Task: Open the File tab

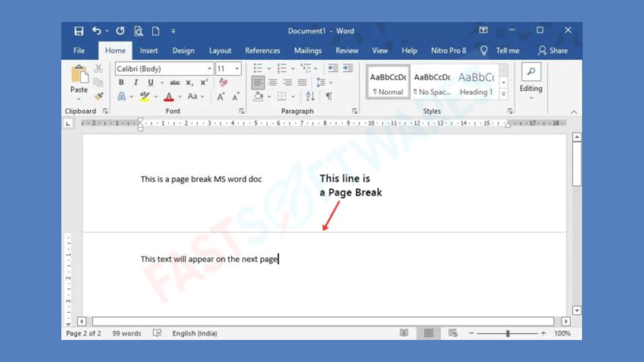Action: point(79,51)
